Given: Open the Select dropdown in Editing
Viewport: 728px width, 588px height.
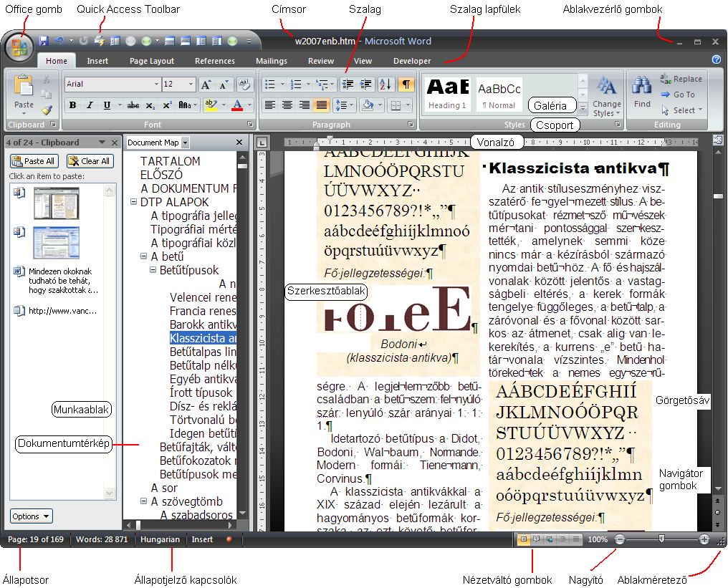Looking at the screenshot, I should tap(681, 110).
